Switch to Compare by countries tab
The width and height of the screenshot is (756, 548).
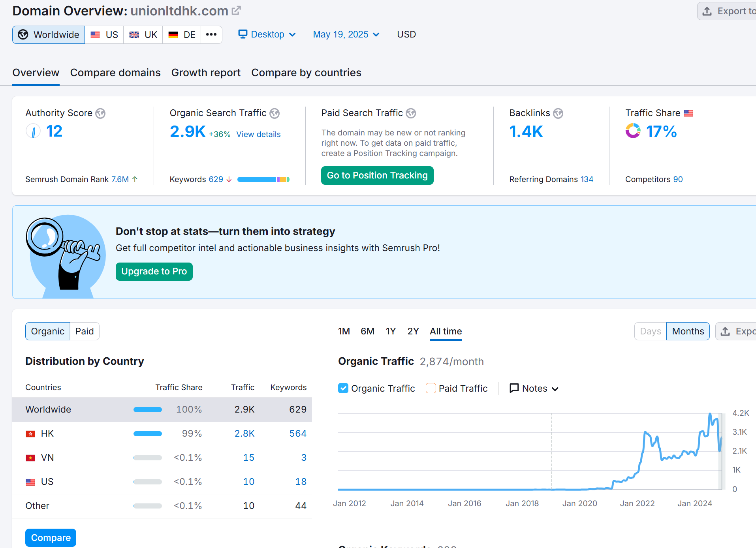306,73
